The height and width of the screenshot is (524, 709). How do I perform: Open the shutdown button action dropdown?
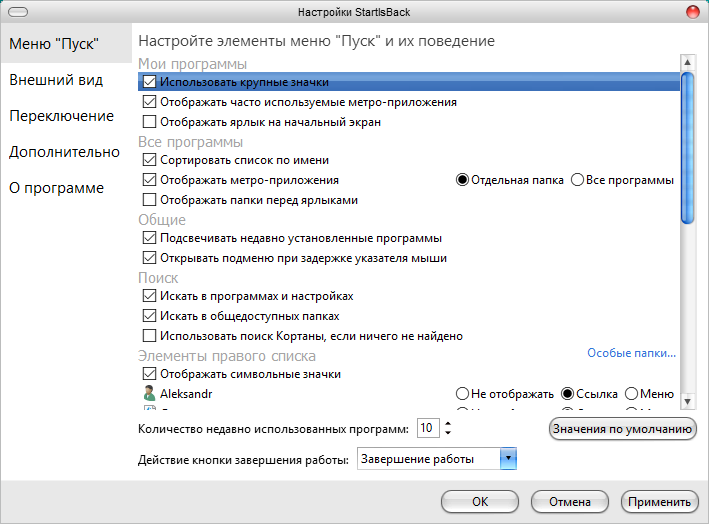(x=507, y=459)
